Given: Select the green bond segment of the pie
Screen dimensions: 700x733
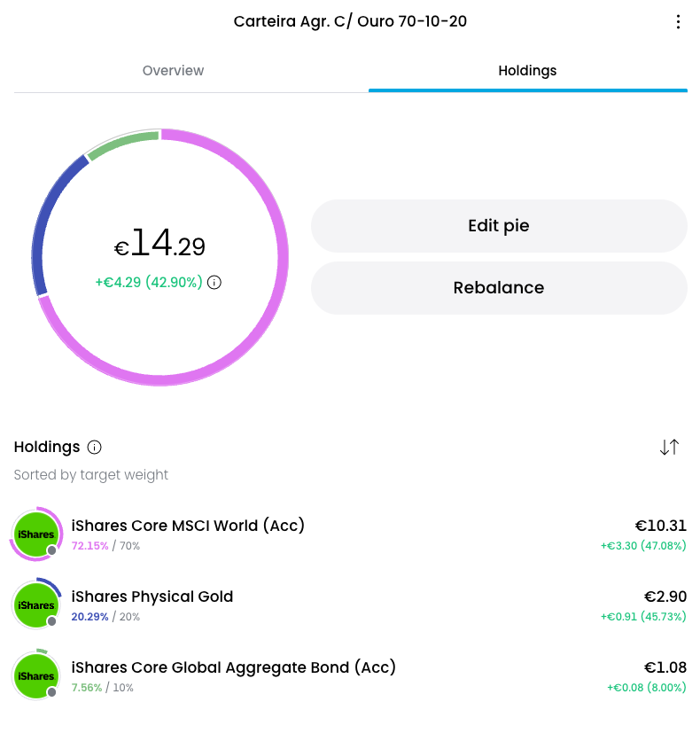Looking at the screenshot, I should (121, 144).
